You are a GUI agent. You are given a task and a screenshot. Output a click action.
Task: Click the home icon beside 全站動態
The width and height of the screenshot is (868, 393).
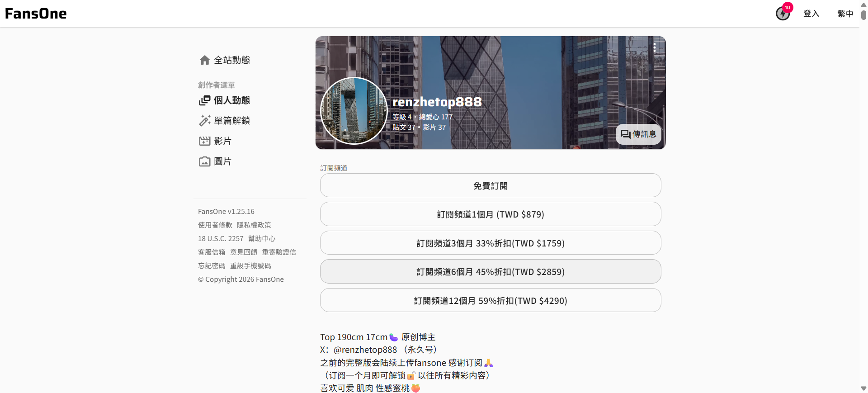click(x=204, y=60)
